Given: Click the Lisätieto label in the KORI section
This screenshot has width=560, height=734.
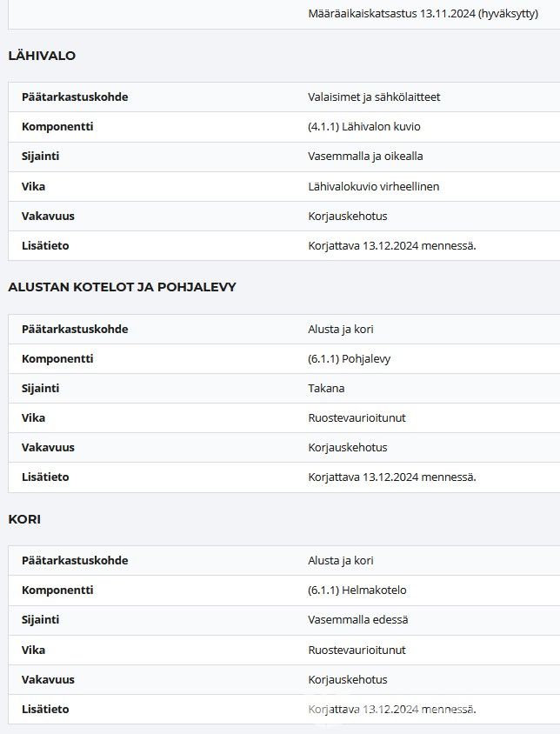Looking at the screenshot, I should (45, 710).
